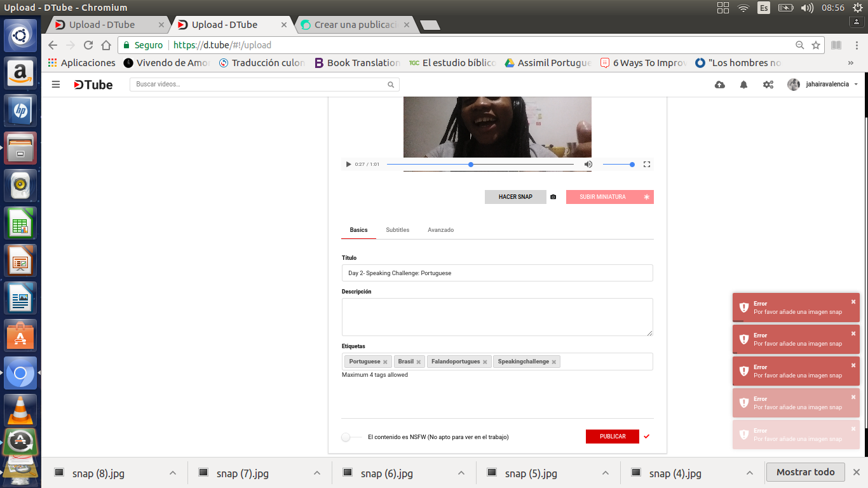Click Mostrar todo in the downloads bar

(x=806, y=472)
